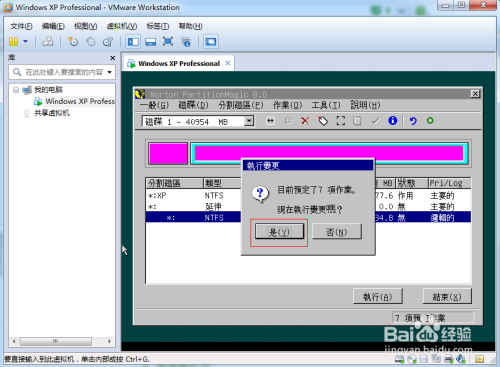Image resolution: width=500 pixels, height=367 pixels.
Task: Click the revert to snapshot icon
Action: point(90,42)
